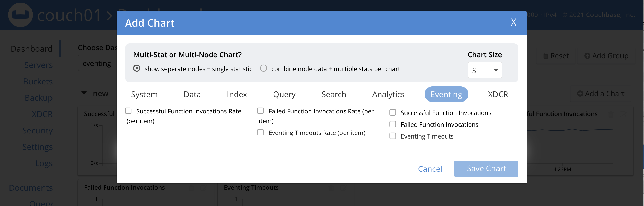Image resolution: width=644 pixels, height=206 pixels.
Task: Switch to the Data tab
Action: point(192,94)
